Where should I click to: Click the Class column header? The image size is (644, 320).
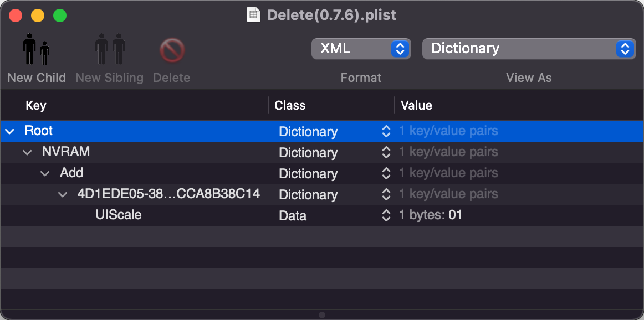[x=290, y=105]
